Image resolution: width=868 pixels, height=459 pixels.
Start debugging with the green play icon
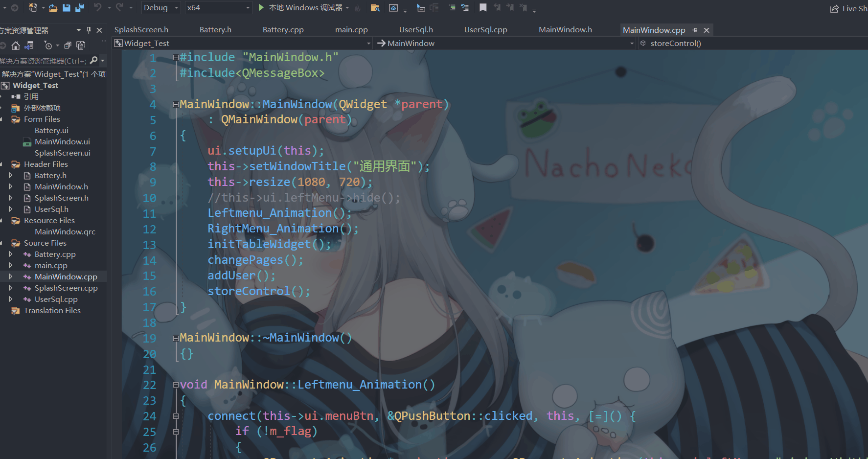coord(261,7)
